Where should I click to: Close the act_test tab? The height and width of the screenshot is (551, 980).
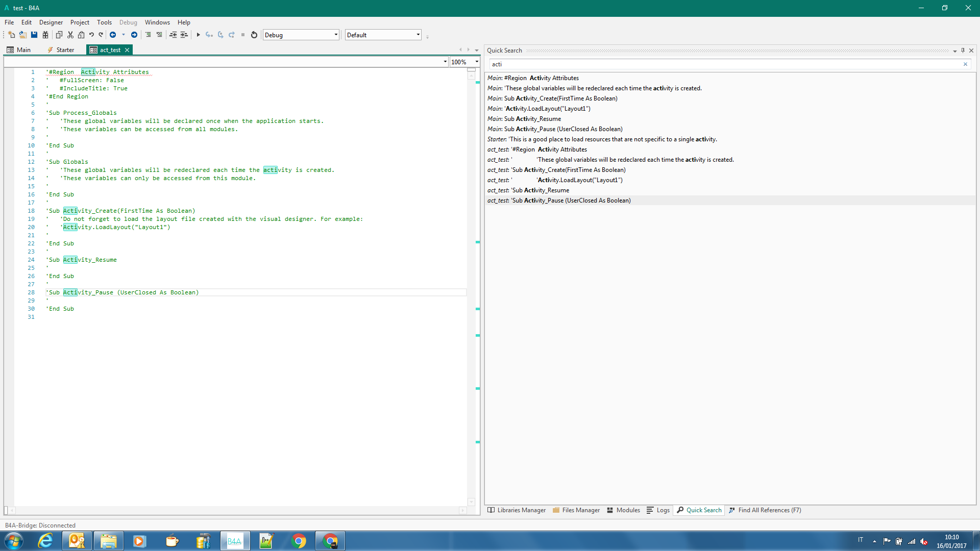coord(127,50)
